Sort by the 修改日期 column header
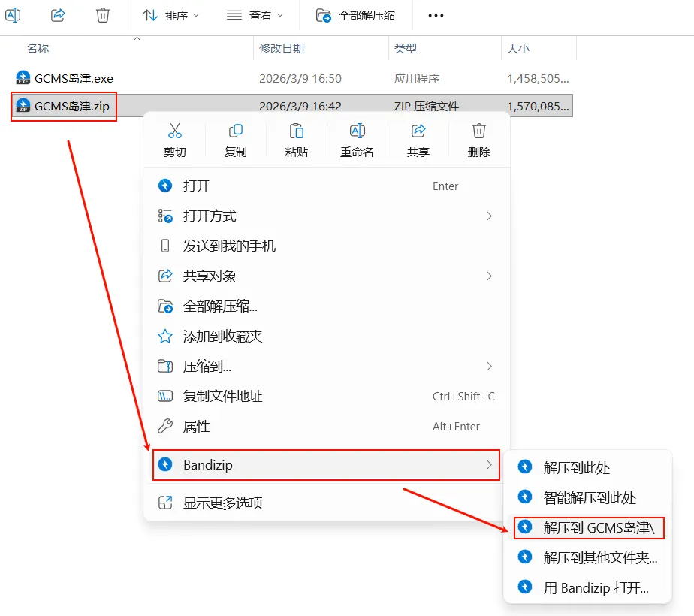 [x=282, y=48]
